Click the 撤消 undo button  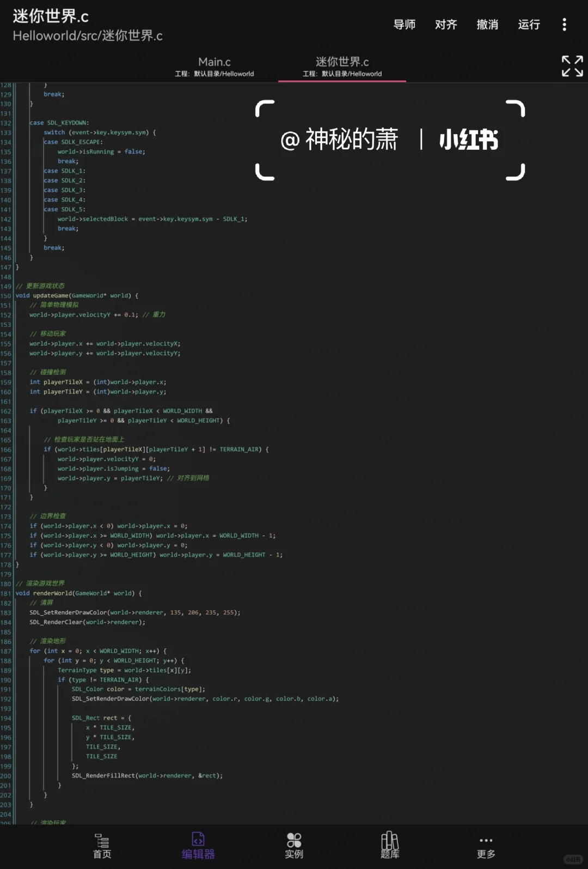[487, 25]
